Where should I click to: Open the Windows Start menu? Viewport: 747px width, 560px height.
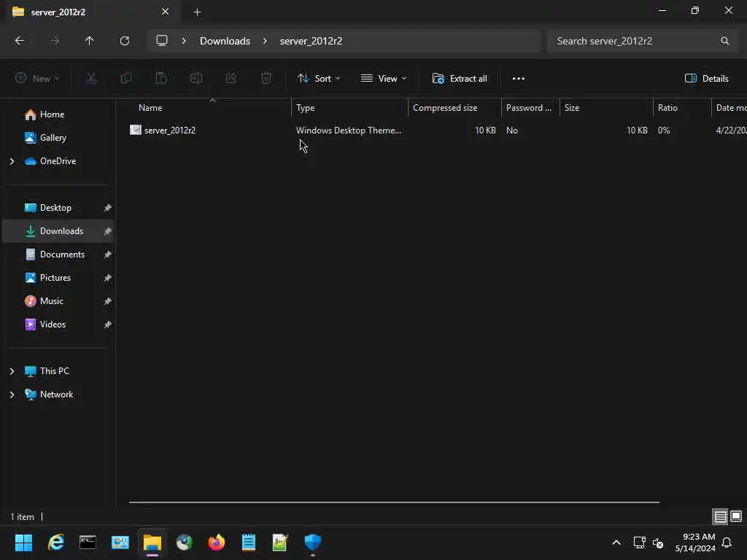click(x=23, y=542)
